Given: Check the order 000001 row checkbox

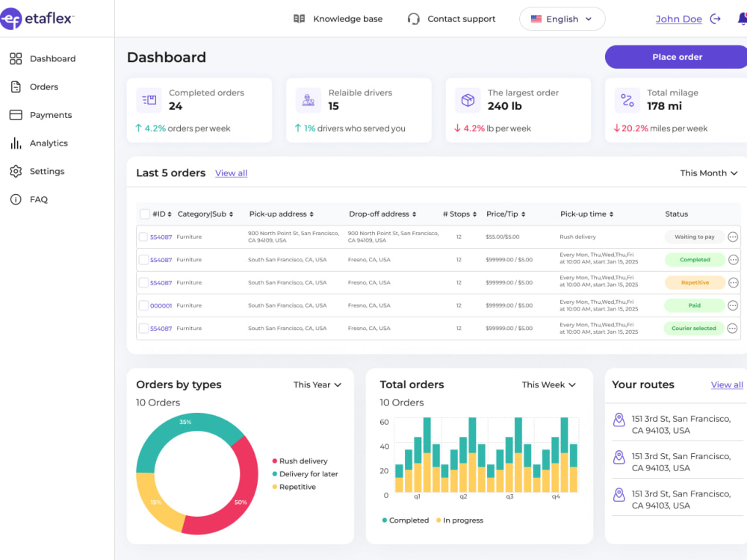Looking at the screenshot, I should pyautogui.click(x=143, y=305).
